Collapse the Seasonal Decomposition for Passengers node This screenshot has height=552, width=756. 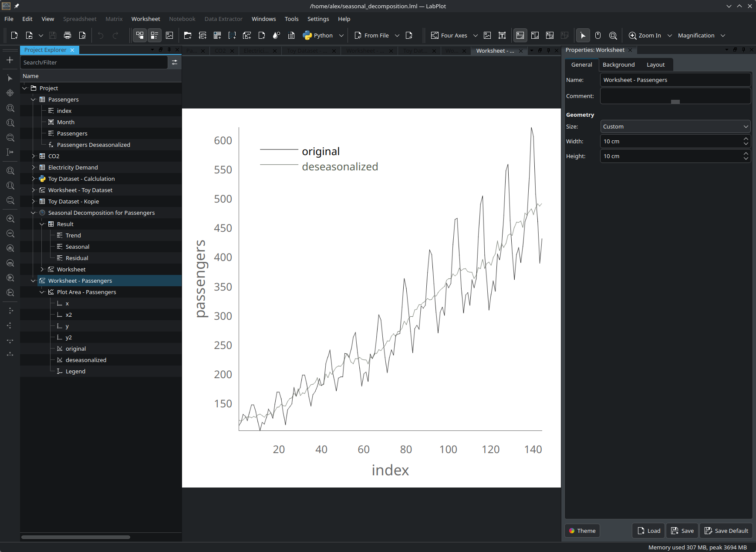point(34,213)
